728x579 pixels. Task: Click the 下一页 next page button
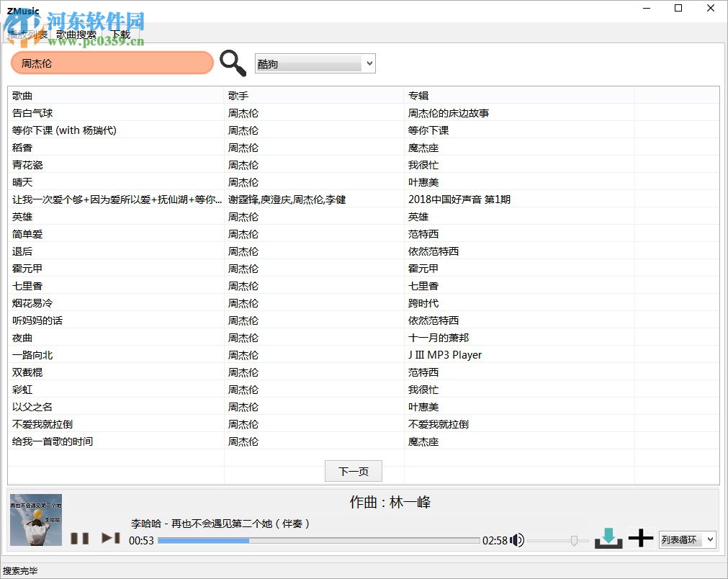tap(353, 471)
